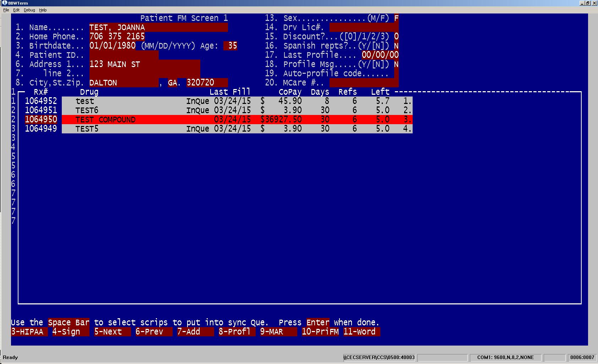Select Rx# 1064951

pos(41,110)
